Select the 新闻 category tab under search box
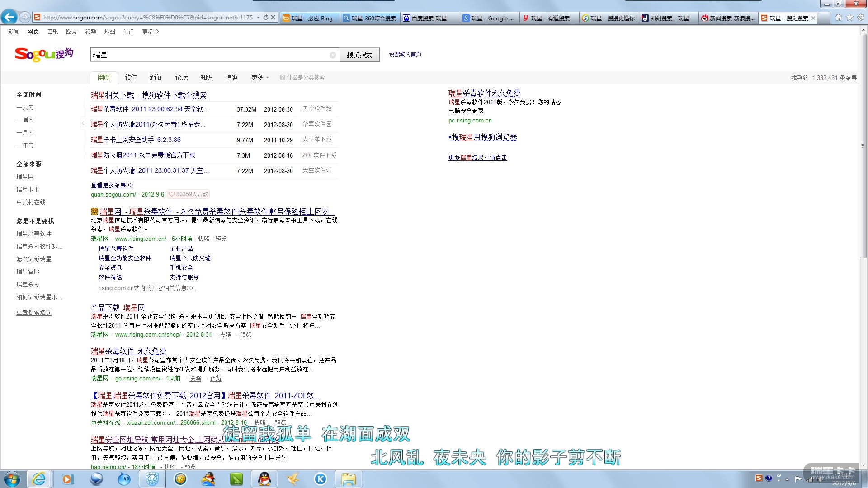868x488 pixels. point(156,77)
